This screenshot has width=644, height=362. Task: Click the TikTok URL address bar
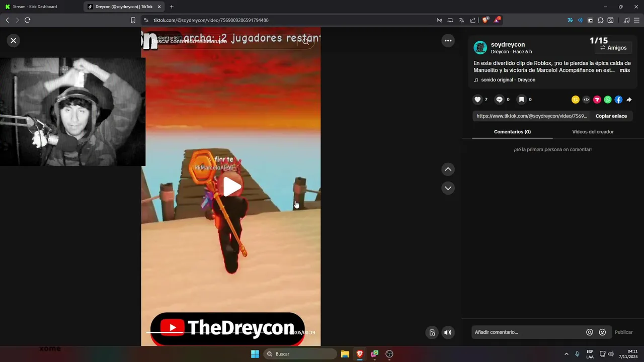point(287,20)
